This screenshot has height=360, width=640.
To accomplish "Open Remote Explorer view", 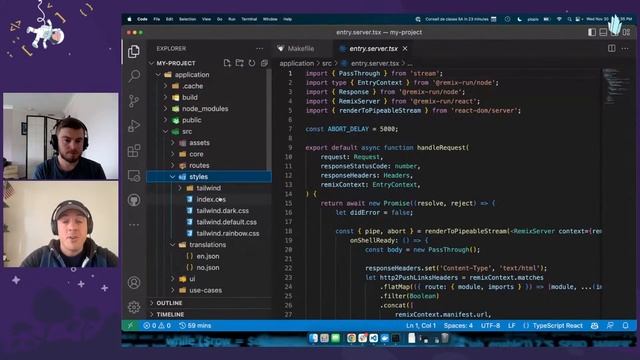I will (134, 176).
